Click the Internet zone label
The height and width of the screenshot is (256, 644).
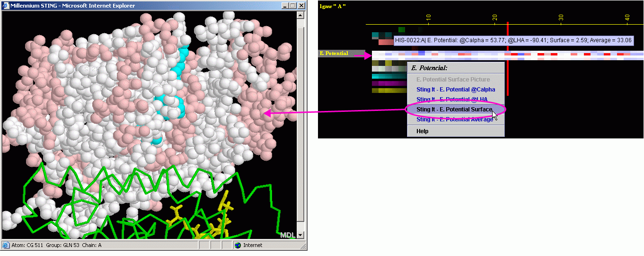coord(253,245)
